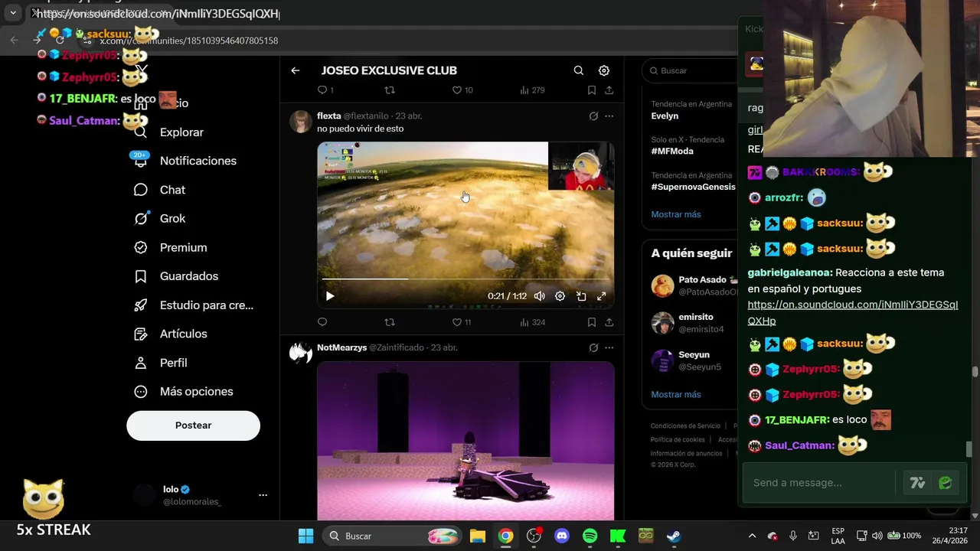Expand Más opciones in the sidebar

coord(184,392)
